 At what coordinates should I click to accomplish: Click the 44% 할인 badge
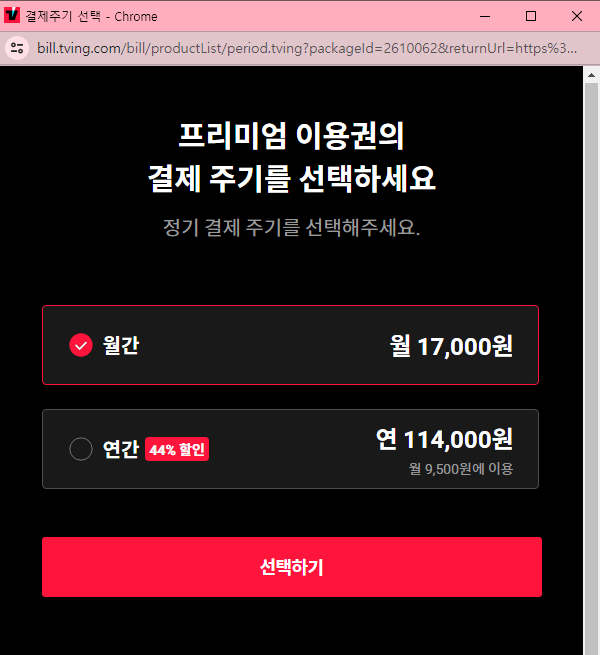[x=177, y=449]
